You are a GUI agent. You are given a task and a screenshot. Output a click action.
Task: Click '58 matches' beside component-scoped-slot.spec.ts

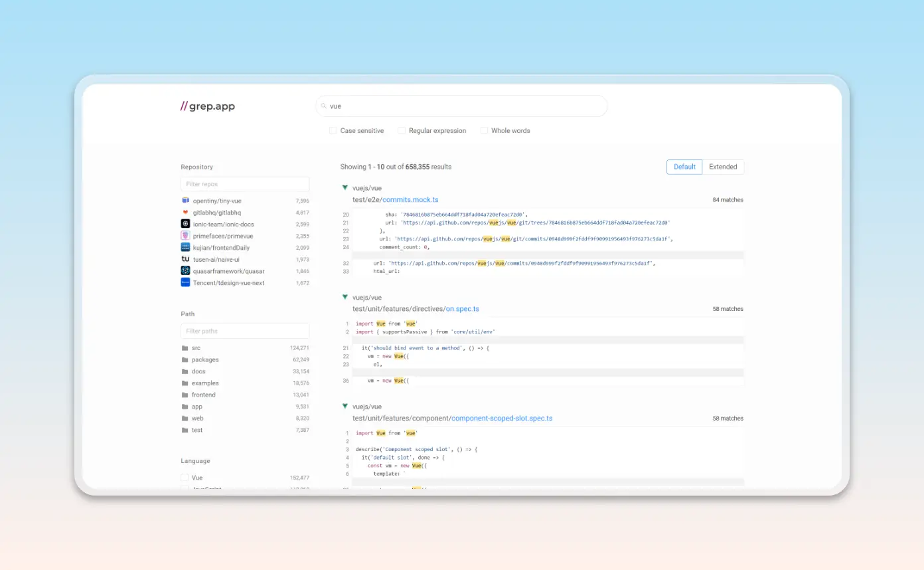click(x=728, y=419)
